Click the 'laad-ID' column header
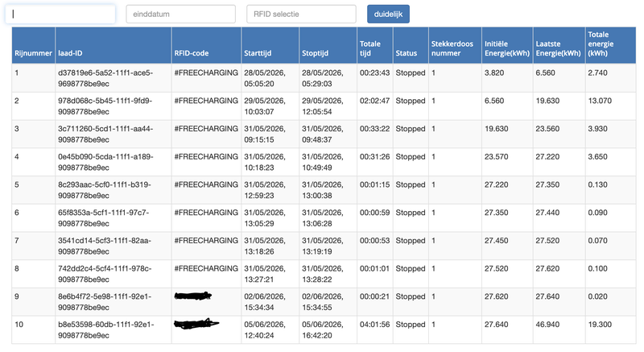Screen dimensions: 644x352 pos(70,53)
